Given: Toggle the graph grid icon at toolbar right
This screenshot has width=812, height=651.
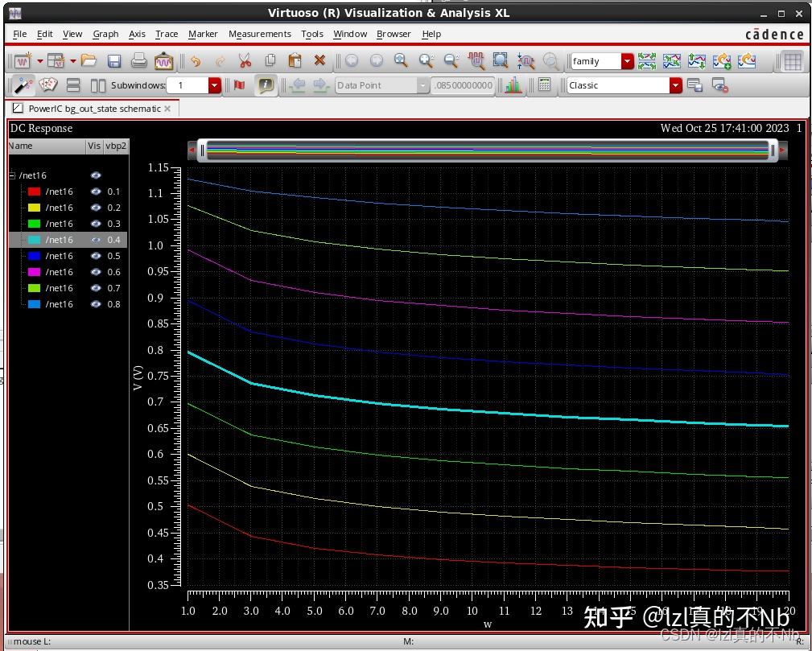Looking at the screenshot, I should click(792, 61).
